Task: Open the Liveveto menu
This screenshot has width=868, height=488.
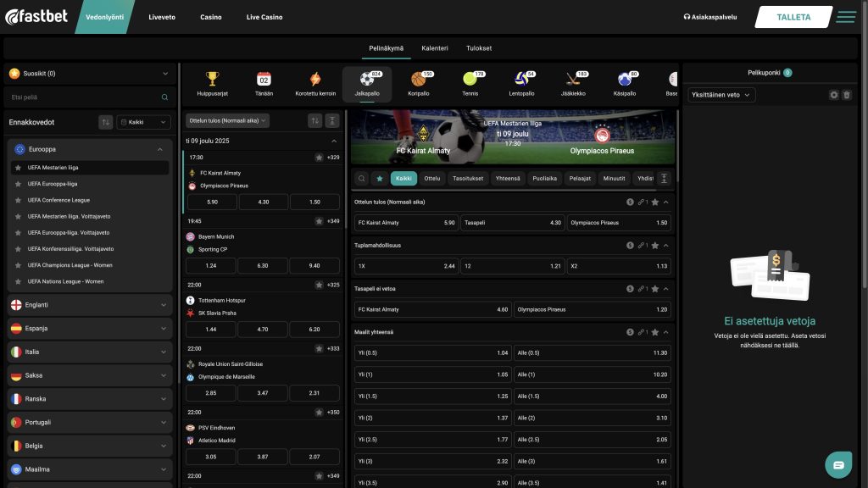Action: 162,17
